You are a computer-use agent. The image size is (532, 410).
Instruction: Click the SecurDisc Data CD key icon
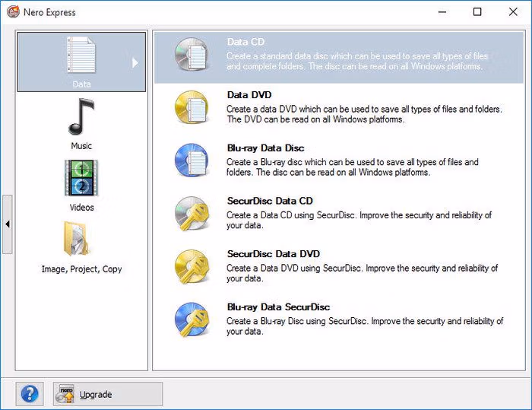coord(192,213)
